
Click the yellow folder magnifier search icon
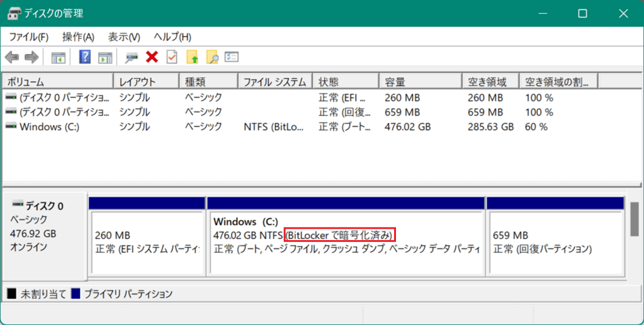pos(212,57)
